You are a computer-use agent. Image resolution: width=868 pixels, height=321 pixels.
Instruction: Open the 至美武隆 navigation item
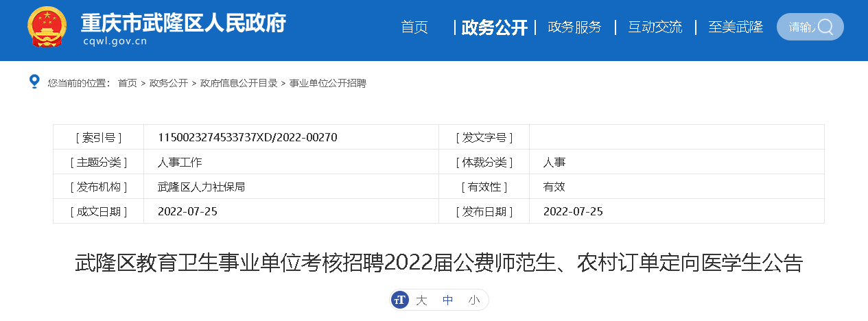click(736, 27)
